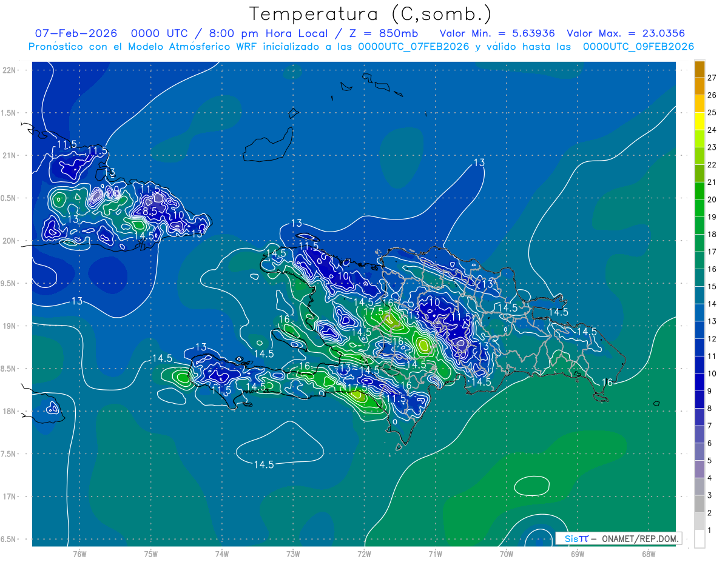Click the colorbar tick label "23"
This screenshot has width=728, height=562.
tap(712, 147)
